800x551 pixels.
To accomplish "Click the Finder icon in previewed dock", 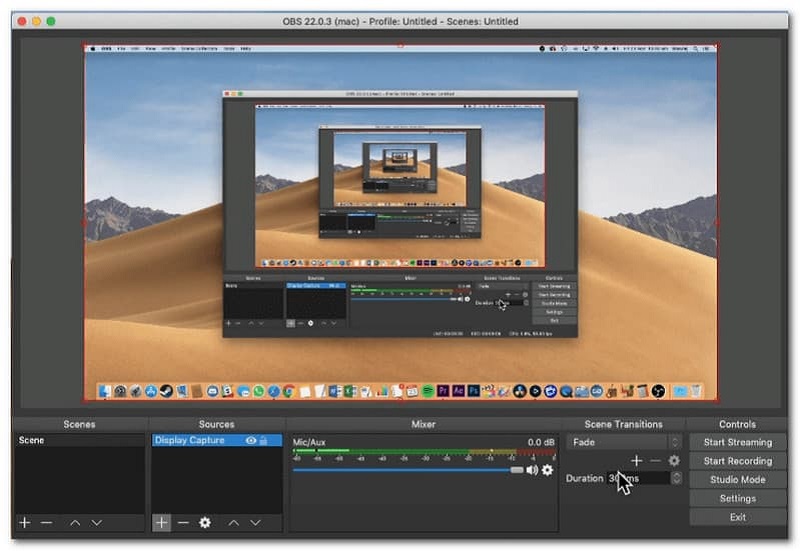I will (105, 391).
